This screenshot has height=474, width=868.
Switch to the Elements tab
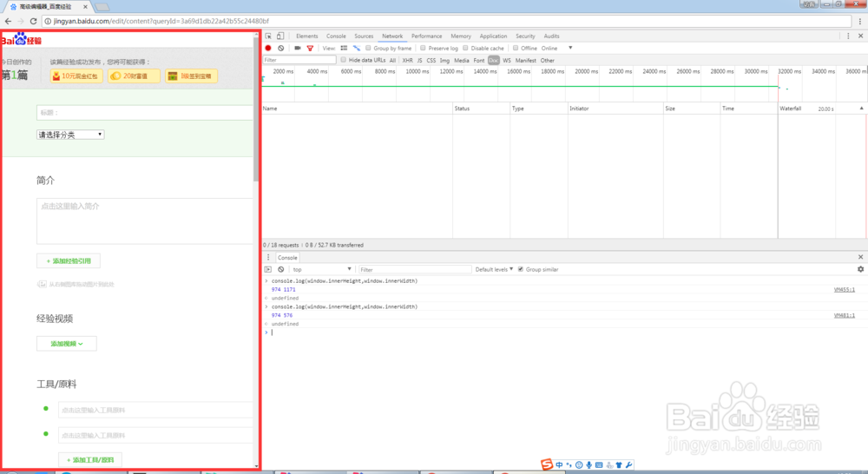pyautogui.click(x=306, y=36)
